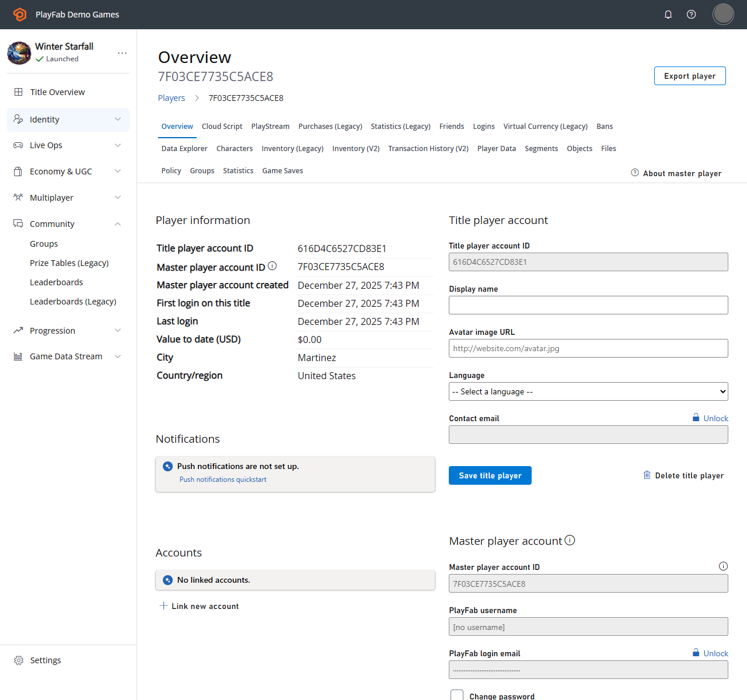747x700 pixels.
Task: Open the PlayStream tab
Action: [270, 126]
